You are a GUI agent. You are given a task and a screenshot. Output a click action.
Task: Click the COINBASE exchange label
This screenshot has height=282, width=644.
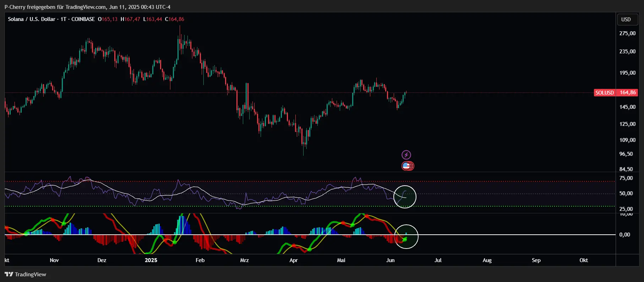[x=83, y=19]
